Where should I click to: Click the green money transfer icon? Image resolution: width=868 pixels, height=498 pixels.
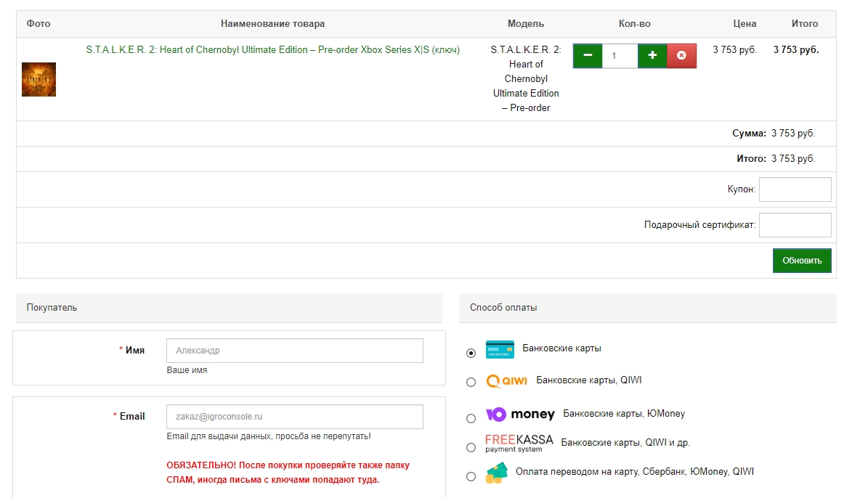tap(497, 473)
